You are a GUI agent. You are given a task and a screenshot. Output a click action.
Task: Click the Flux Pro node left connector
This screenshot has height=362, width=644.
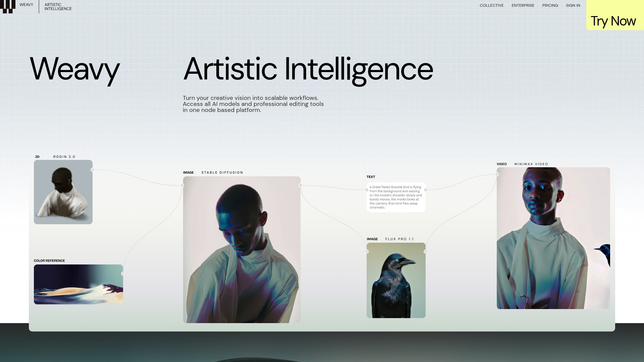click(367, 252)
